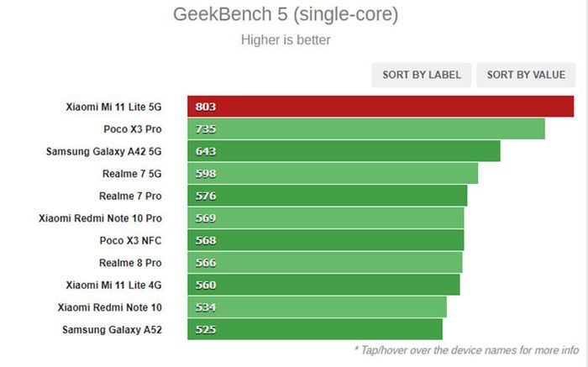Viewport: 588px width, 367px height.
Task: Click the Realme 7 5G device name
Action: (132, 174)
